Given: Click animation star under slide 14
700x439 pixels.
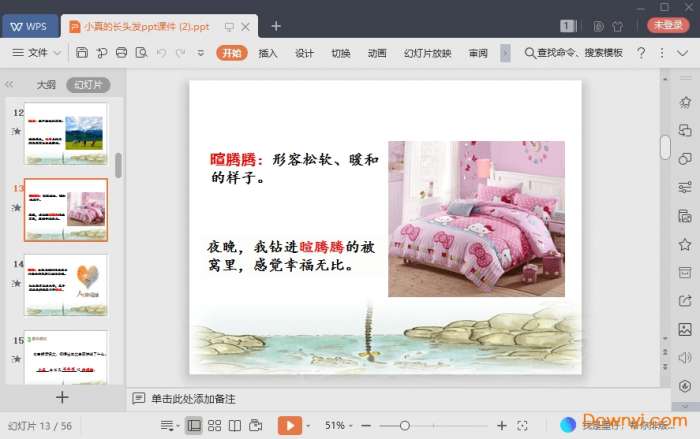Looking at the screenshot, I should click(x=17, y=283).
